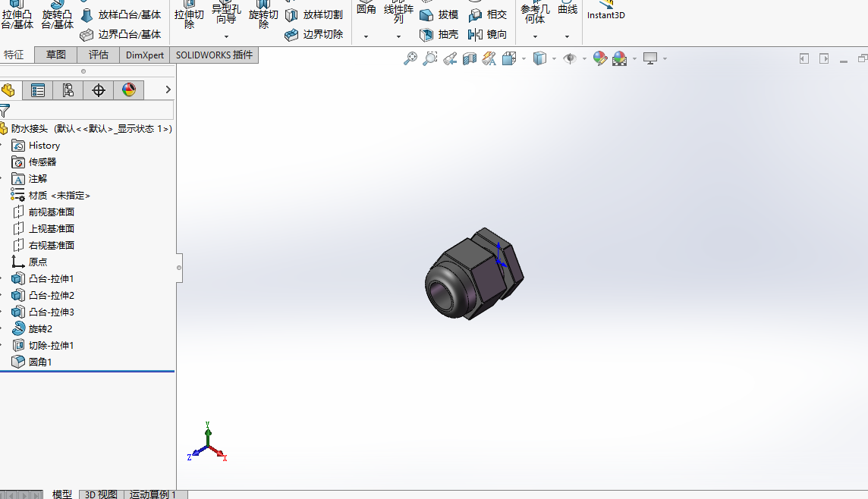Open DisplayManager color ball tab
Image resolution: width=868 pixels, height=499 pixels.
click(x=129, y=90)
